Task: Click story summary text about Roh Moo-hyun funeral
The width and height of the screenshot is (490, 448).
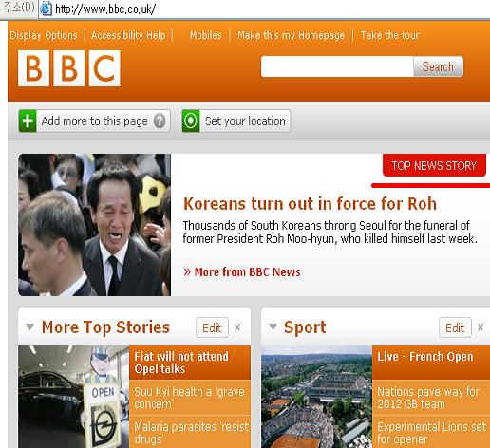Action: click(330, 232)
